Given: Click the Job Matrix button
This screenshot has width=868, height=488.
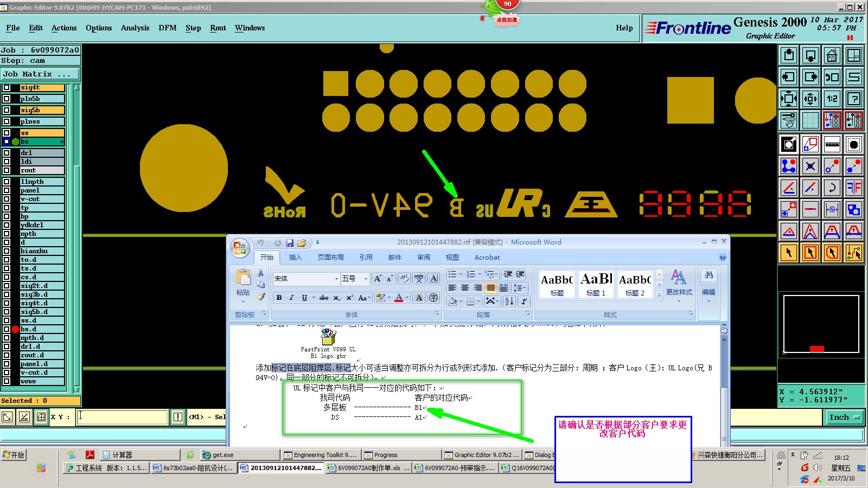Looking at the screenshot, I should pyautogui.click(x=40, y=74).
